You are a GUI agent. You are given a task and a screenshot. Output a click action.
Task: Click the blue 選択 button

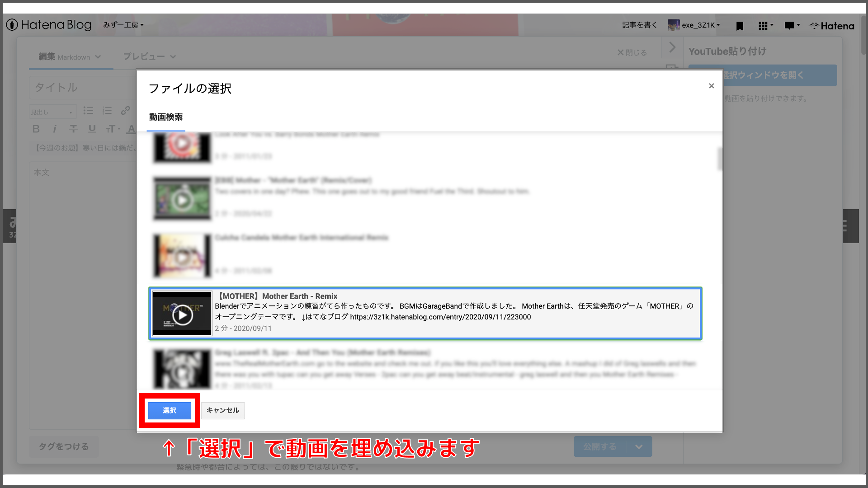pyautogui.click(x=170, y=410)
